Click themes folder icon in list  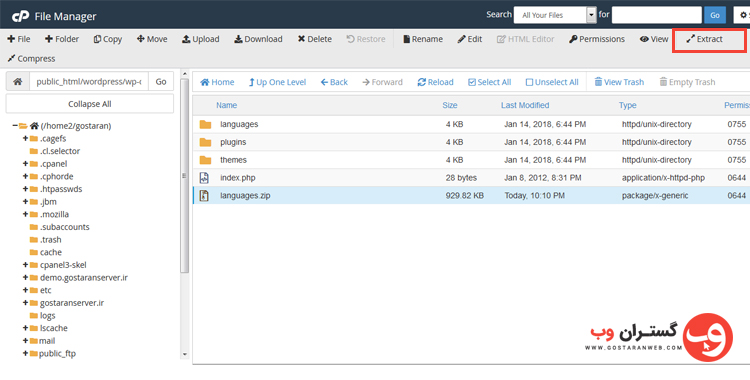pyautogui.click(x=205, y=160)
